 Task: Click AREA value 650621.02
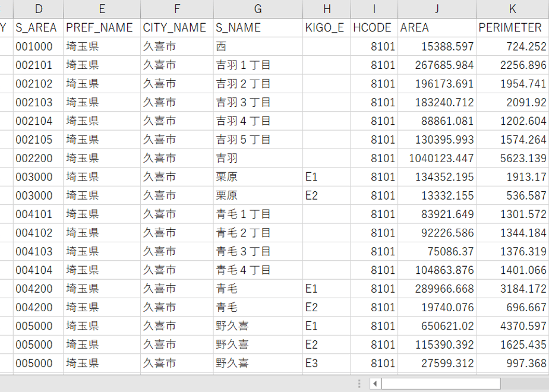[437, 326]
